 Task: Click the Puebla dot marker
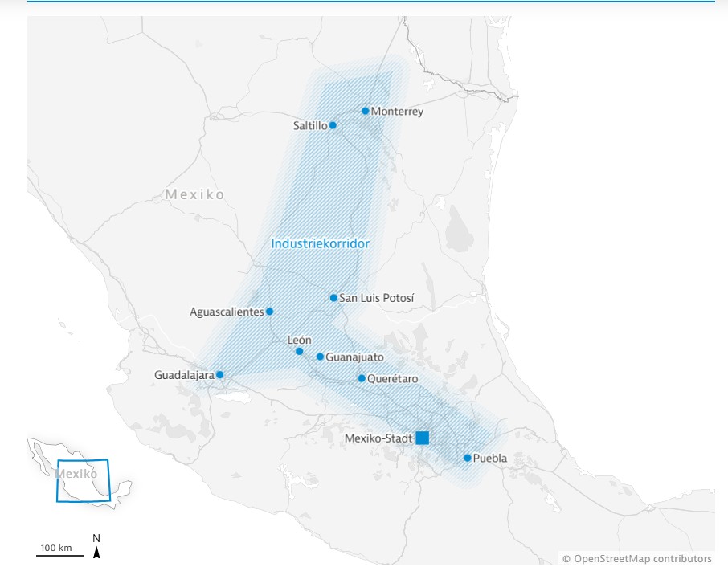click(x=467, y=458)
